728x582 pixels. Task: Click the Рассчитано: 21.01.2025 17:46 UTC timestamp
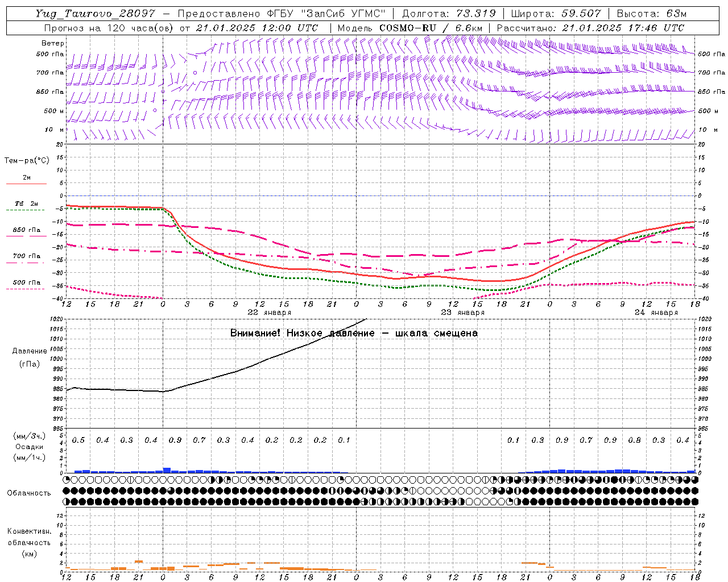click(590, 28)
